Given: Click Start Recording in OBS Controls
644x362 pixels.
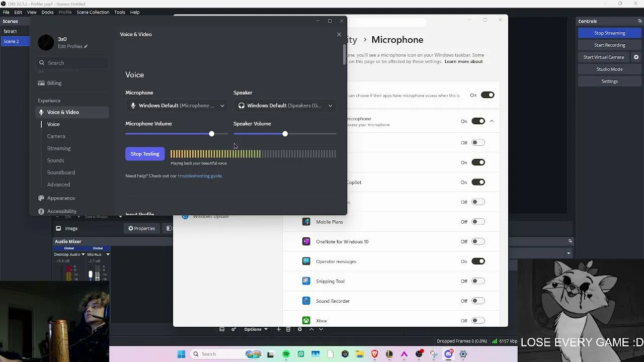Looking at the screenshot, I should coord(610,45).
